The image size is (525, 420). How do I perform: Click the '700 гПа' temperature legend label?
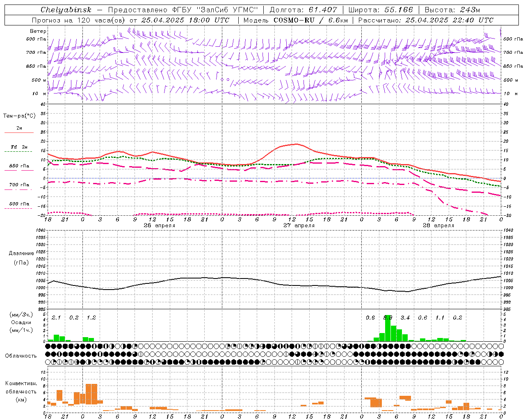(19, 185)
